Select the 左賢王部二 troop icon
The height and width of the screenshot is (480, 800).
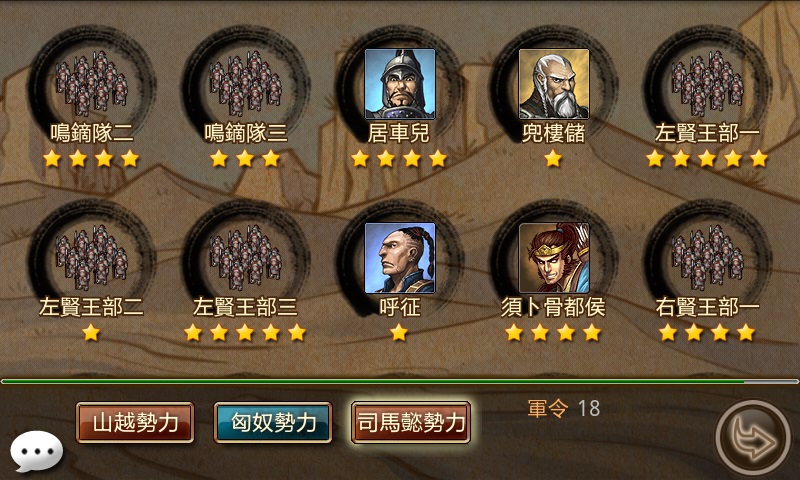pos(92,258)
